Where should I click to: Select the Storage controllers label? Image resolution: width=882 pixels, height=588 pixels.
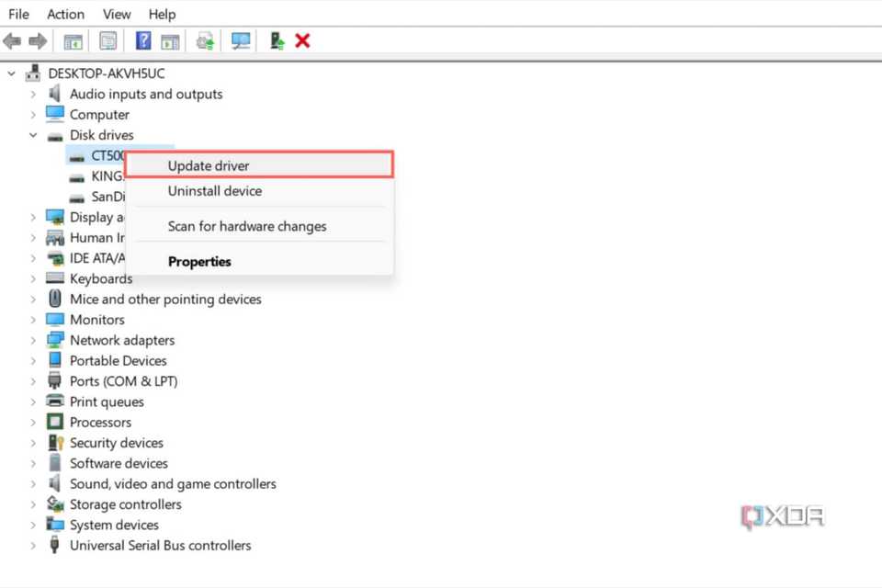coord(126,504)
